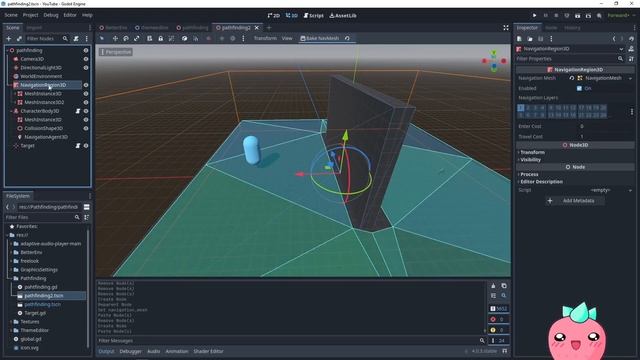Add a new node in Scene dock
Viewport: 640px width, 360px height.
9,38
